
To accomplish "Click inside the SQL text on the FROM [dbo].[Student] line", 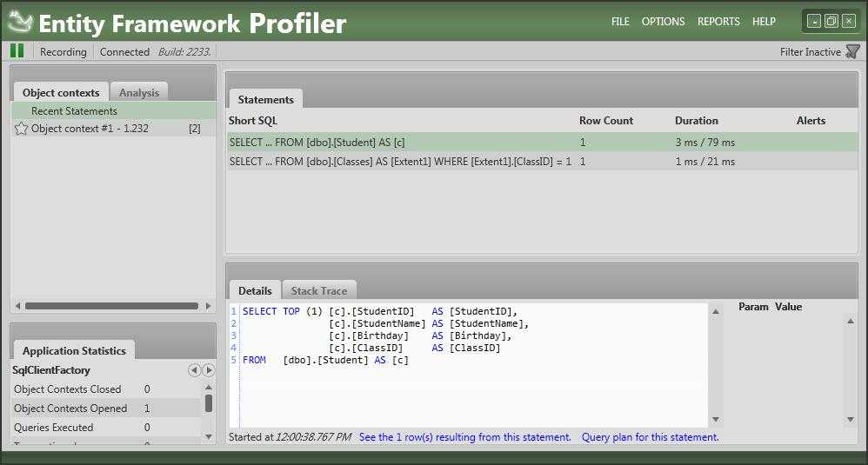I will click(x=325, y=360).
